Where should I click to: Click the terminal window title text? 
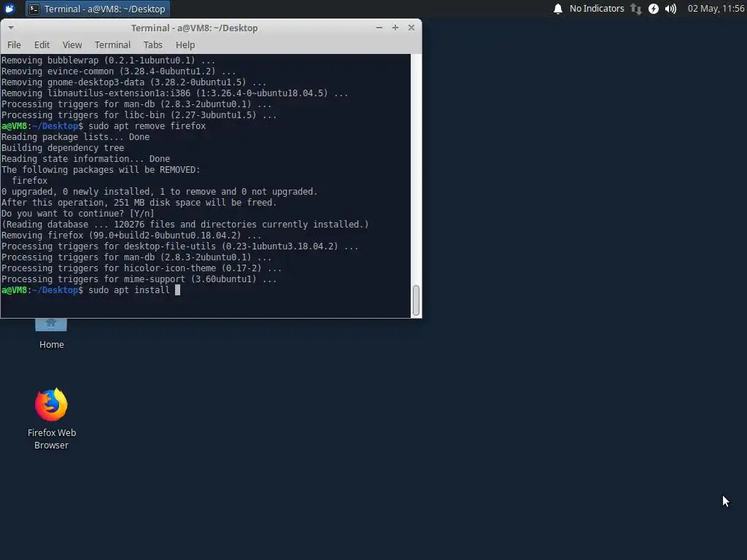(x=194, y=28)
